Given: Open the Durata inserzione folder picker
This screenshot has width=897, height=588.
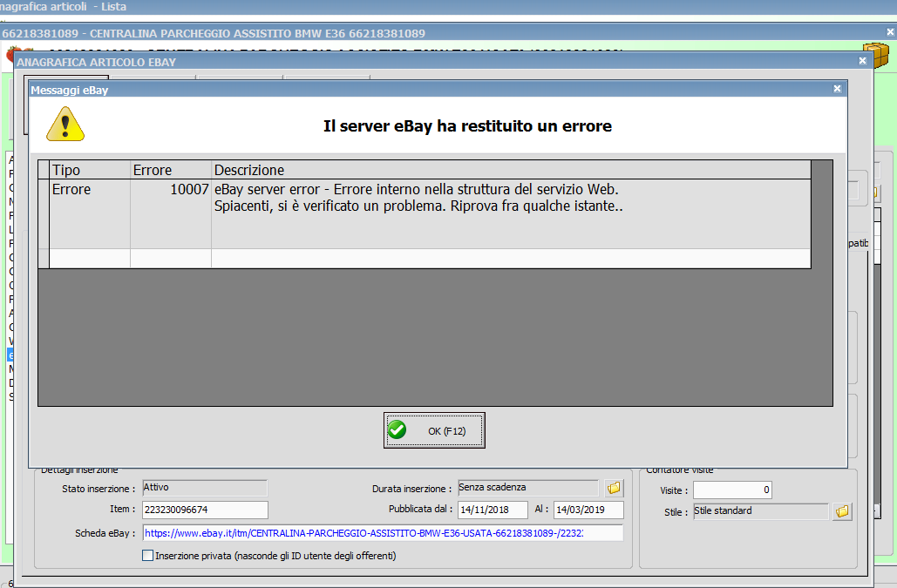Looking at the screenshot, I should [614, 488].
